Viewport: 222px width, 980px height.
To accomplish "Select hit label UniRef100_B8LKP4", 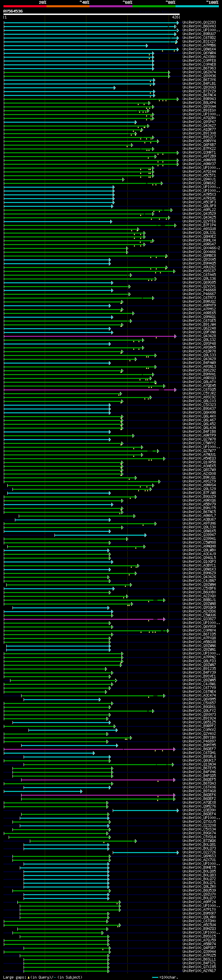I will (x=199, y=103).
